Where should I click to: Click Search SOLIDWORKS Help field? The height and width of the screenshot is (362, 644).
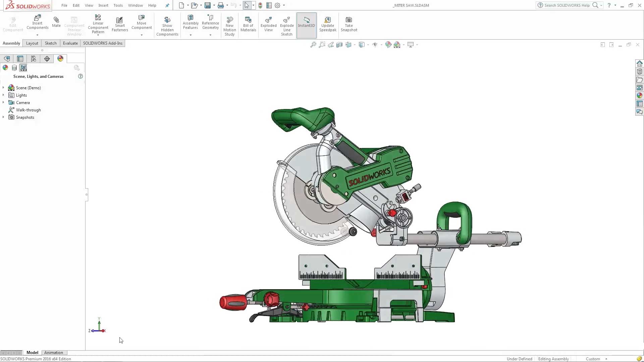tap(567, 5)
